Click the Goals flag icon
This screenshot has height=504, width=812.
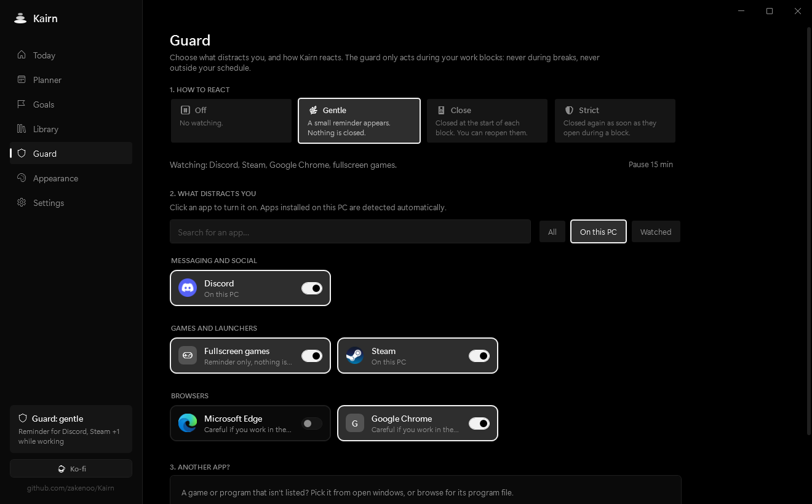coord(22,104)
